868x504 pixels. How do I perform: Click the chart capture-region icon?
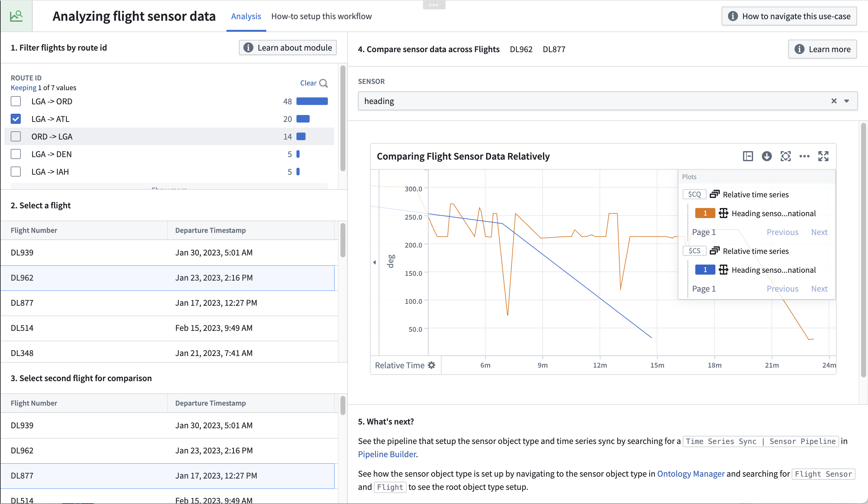786,156
